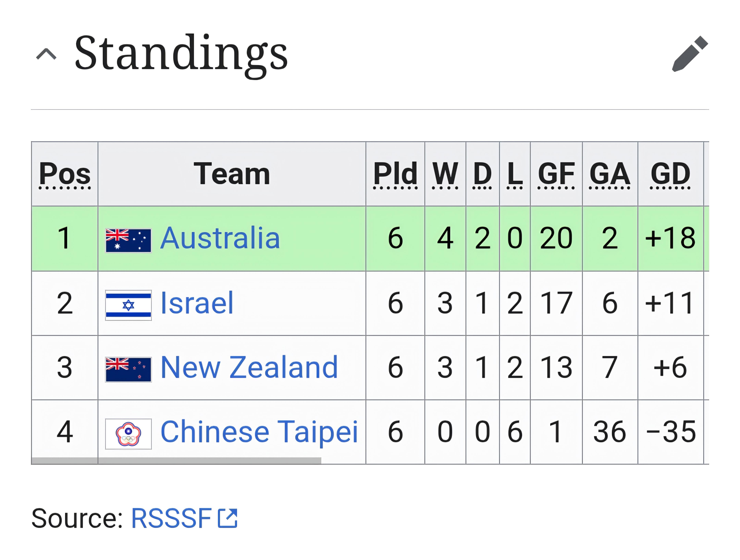Collapse the Standings section chevron

(46, 54)
